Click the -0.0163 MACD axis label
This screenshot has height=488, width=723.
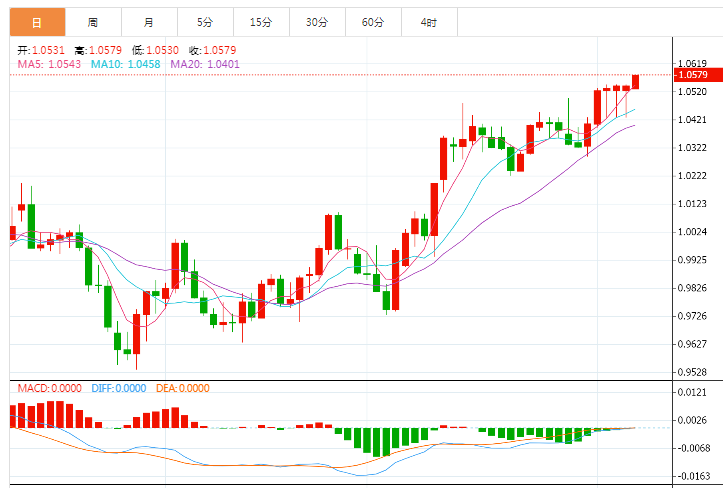pos(692,476)
